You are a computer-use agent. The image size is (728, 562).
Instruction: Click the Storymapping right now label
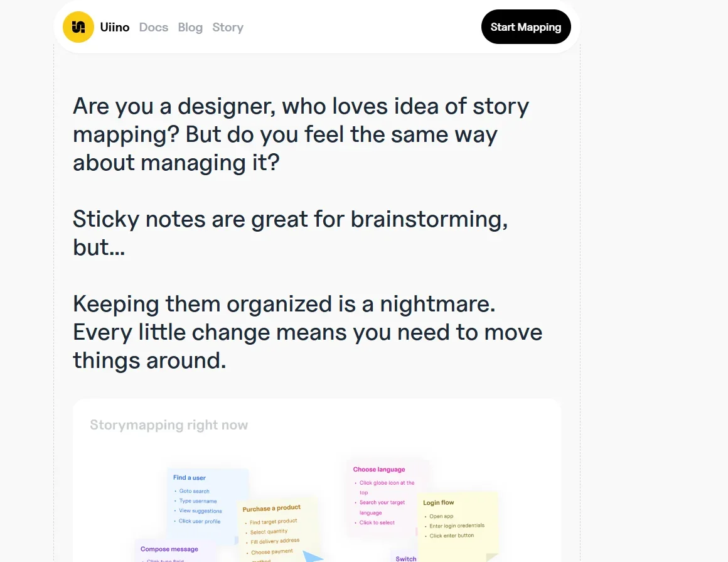click(169, 425)
